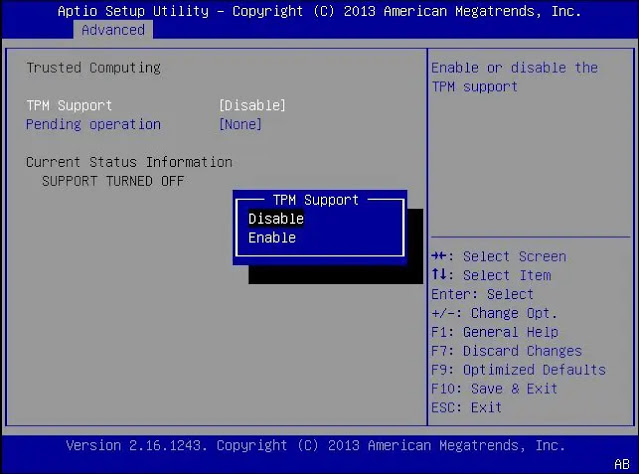639x474 pixels.
Task: Click the 'F10: Save & Exit' hint
Action: pyautogui.click(x=494, y=388)
